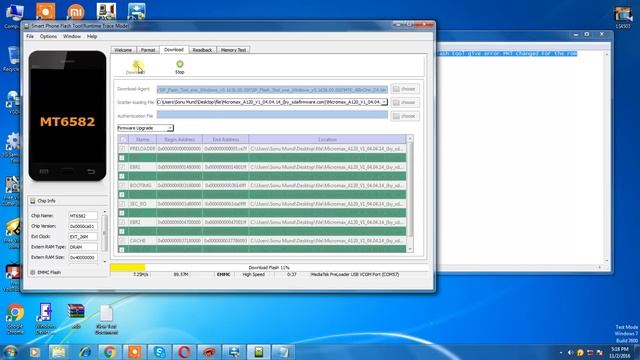
Task: Toggle the select-all checkbox in table header
Action: tap(122, 140)
